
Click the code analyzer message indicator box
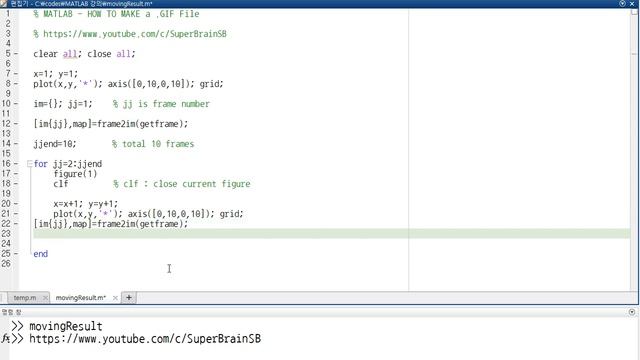634,12
